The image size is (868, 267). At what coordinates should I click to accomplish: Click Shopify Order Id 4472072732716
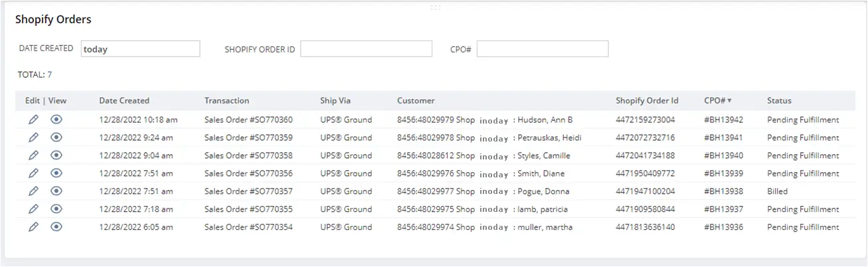click(x=646, y=138)
